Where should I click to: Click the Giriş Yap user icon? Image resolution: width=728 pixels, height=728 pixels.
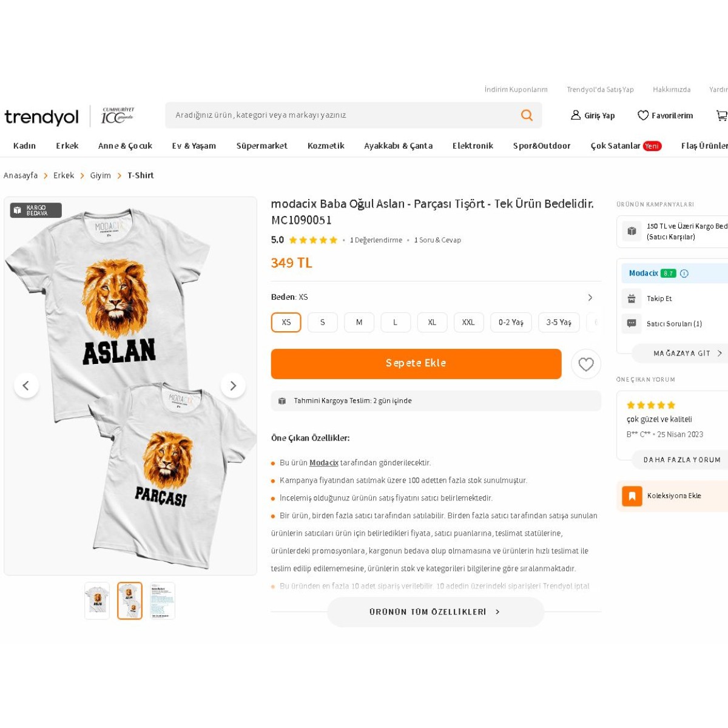[x=576, y=115]
